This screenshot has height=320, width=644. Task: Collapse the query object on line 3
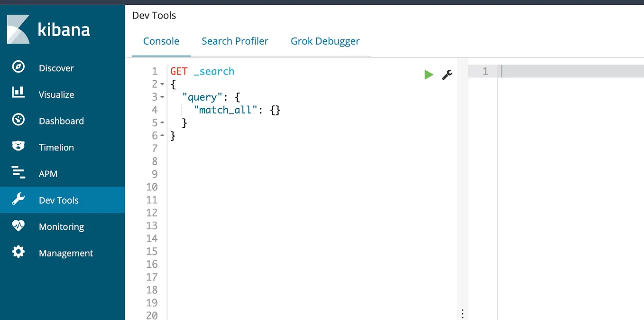[x=163, y=97]
